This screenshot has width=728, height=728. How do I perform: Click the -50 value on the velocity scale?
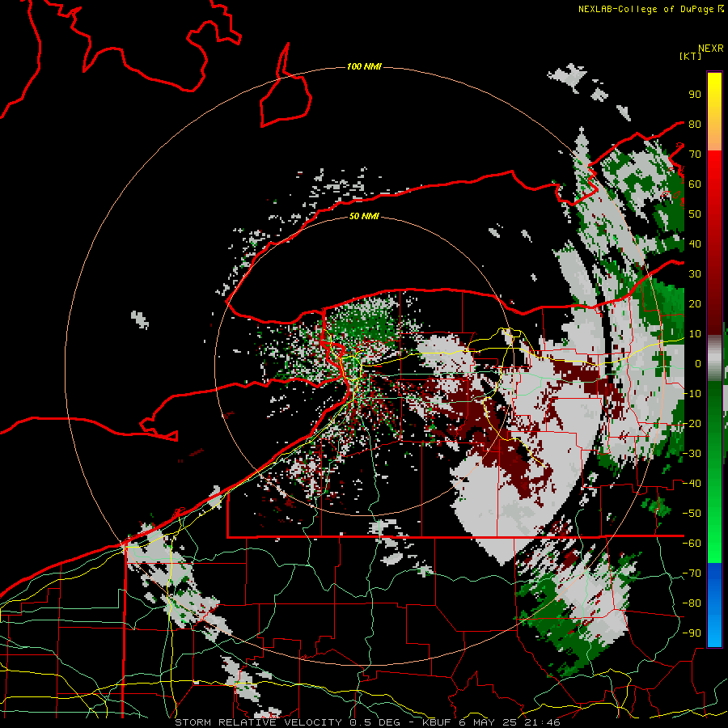(x=692, y=514)
